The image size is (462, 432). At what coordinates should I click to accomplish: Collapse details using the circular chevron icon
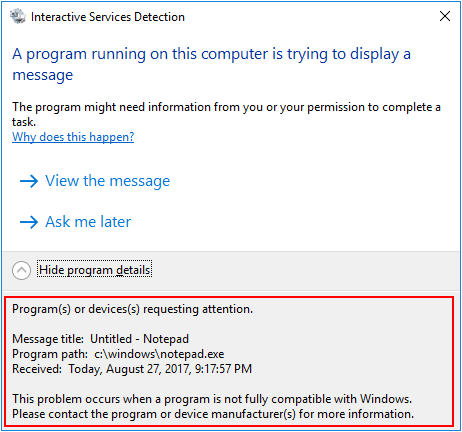click(x=21, y=270)
